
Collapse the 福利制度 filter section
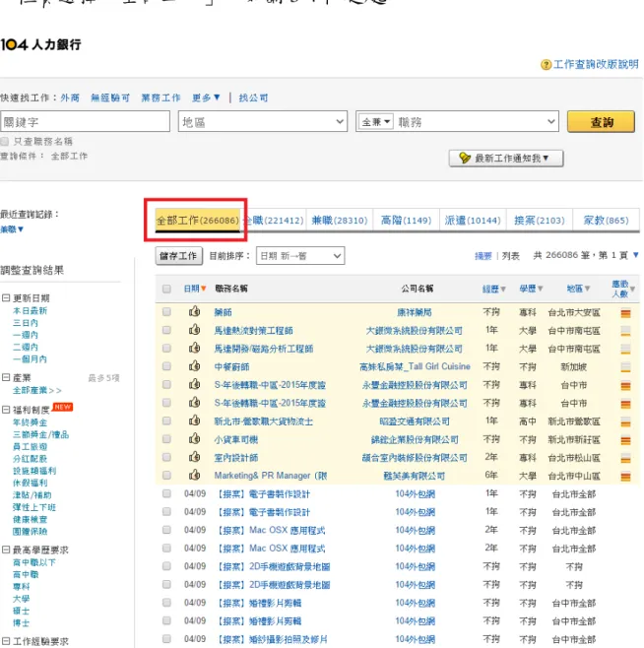[6, 409]
